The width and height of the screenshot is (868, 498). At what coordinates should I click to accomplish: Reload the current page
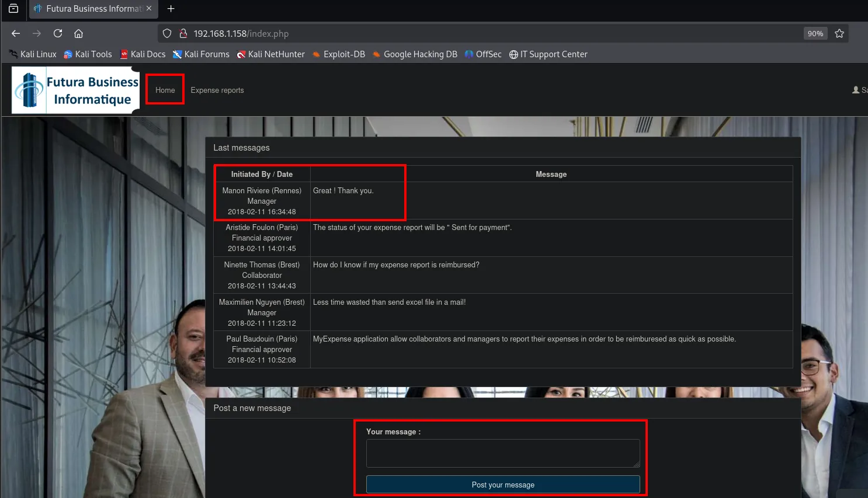point(58,33)
